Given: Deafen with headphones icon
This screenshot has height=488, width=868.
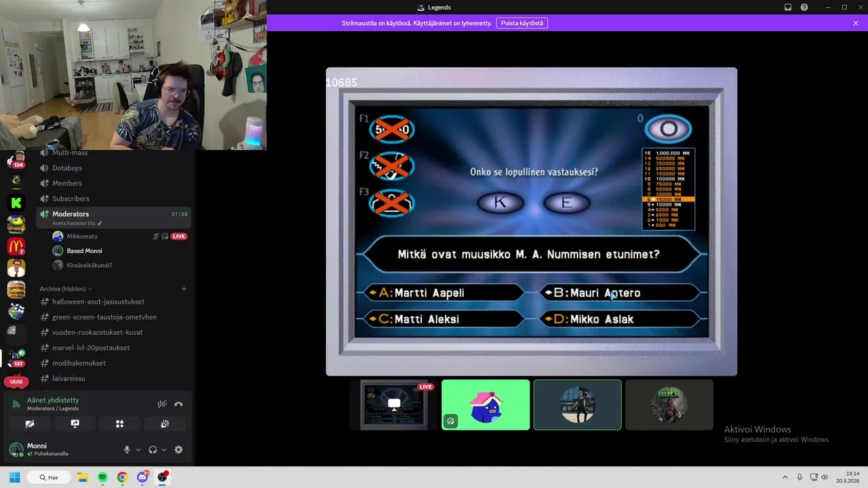Looking at the screenshot, I should [x=153, y=449].
